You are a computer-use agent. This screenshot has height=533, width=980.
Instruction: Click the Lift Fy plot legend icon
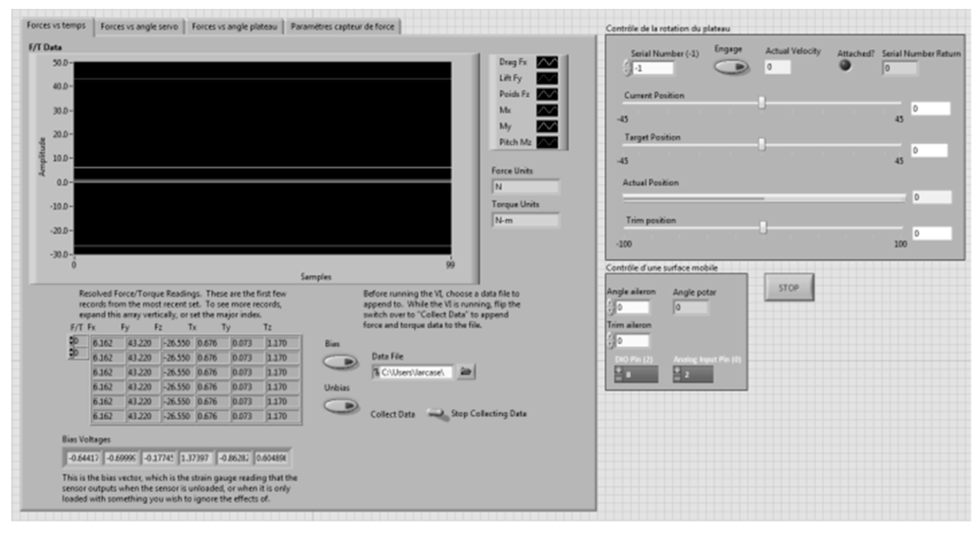pyautogui.click(x=547, y=78)
